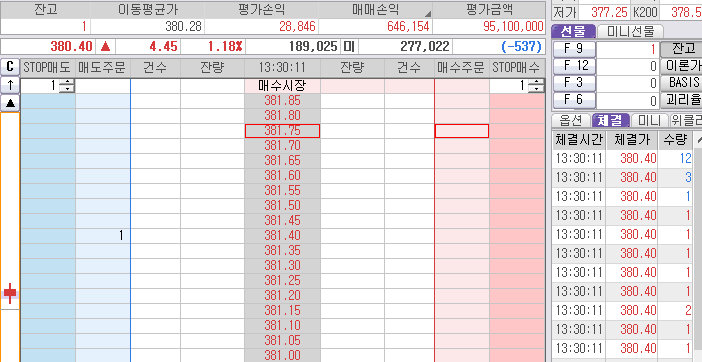
Task: Click price 381.10 in the ladder
Action: point(282,325)
